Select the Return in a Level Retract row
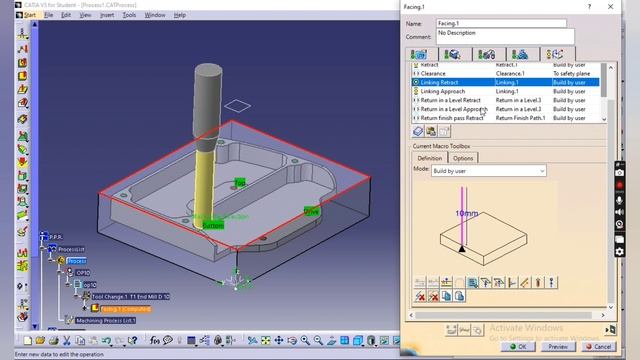The width and height of the screenshot is (640, 360). pos(505,100)
